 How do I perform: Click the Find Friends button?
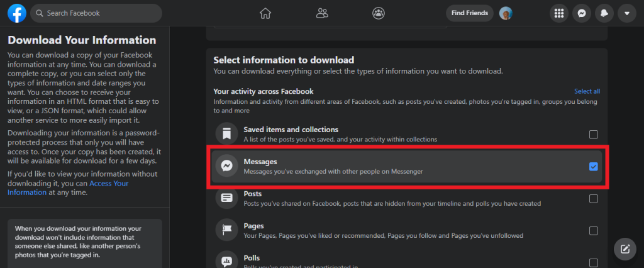(x=469, y=13)
